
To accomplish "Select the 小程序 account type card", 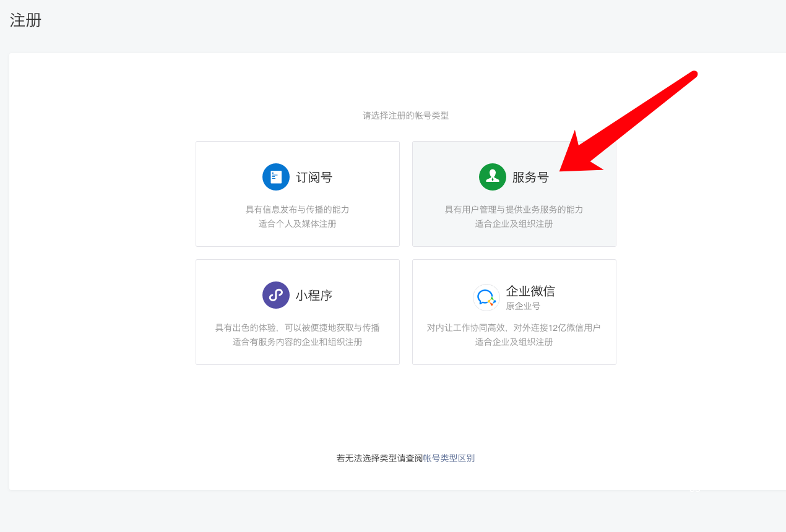I will 297,311.
